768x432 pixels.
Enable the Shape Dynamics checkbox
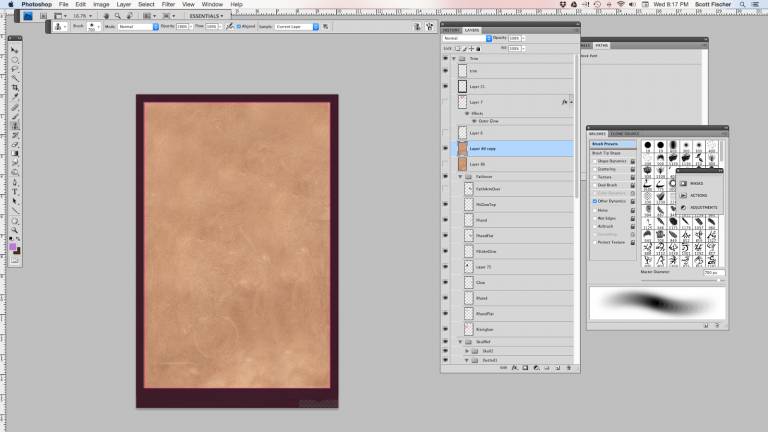(595, 159)
